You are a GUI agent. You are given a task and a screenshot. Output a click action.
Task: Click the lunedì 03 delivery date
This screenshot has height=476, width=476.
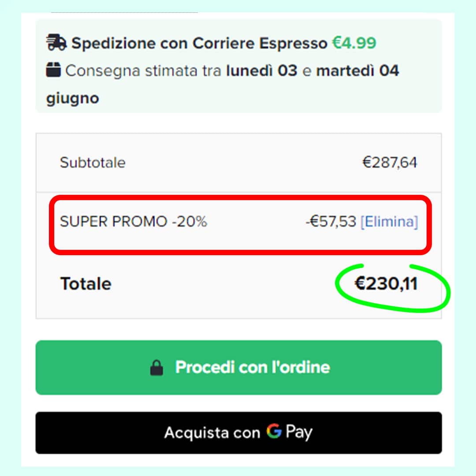pos(262,71)
